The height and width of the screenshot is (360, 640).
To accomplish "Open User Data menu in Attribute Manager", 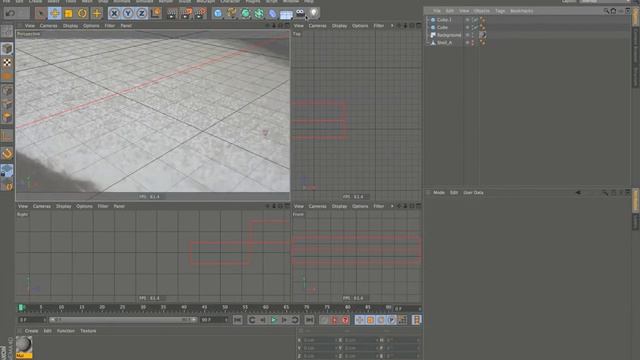I will click(473, 193).
